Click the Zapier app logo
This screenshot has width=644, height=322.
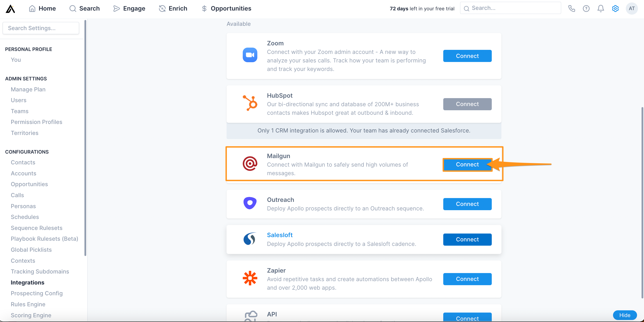(x=250, y=278)
